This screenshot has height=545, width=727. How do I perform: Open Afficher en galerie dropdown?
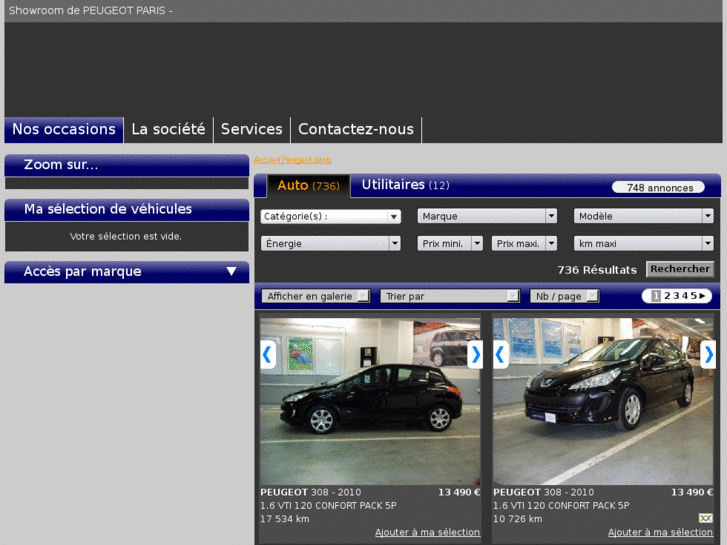pos(316,296)
